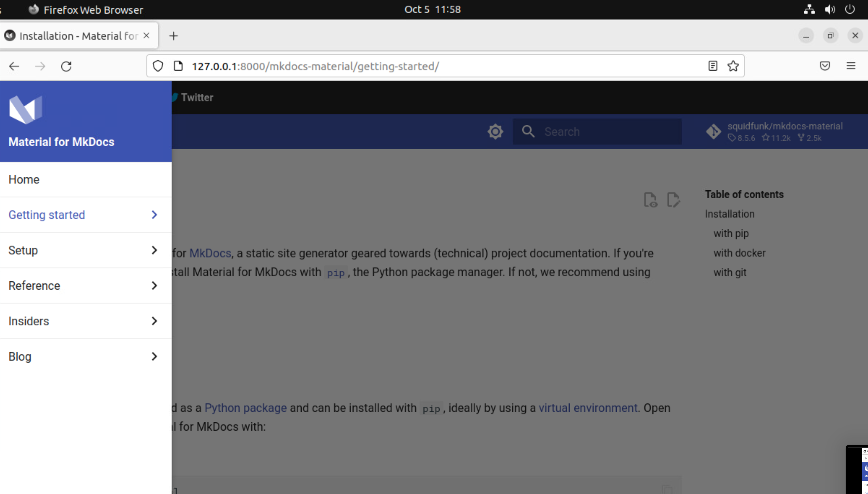Click the 8.5.6 version tag
This screenshot has width=868, height=494.
(741, 138)
